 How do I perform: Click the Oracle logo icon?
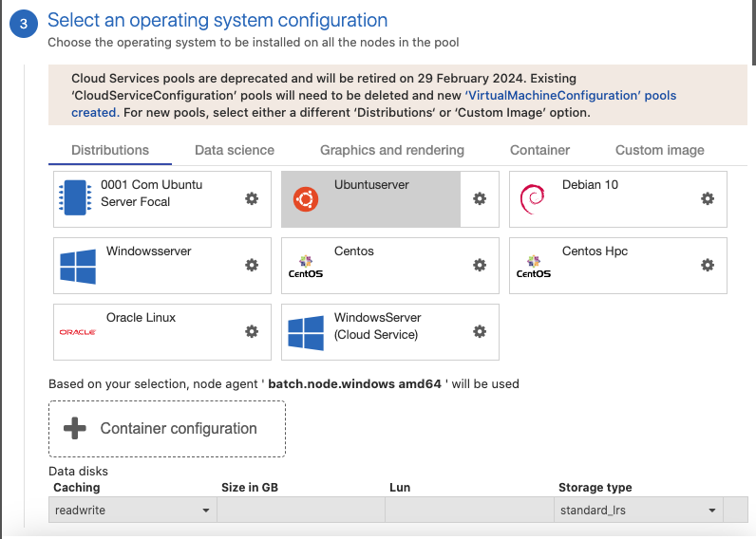(78, 332)
